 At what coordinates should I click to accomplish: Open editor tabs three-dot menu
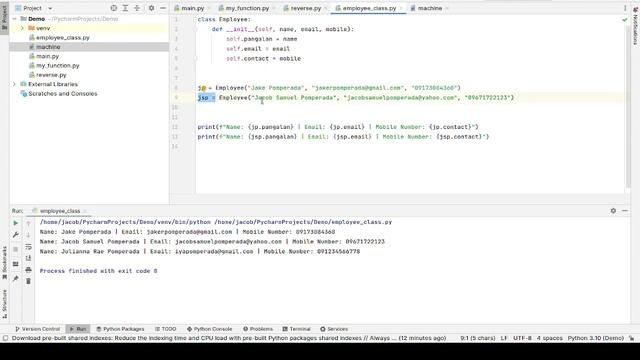[625, 8]
